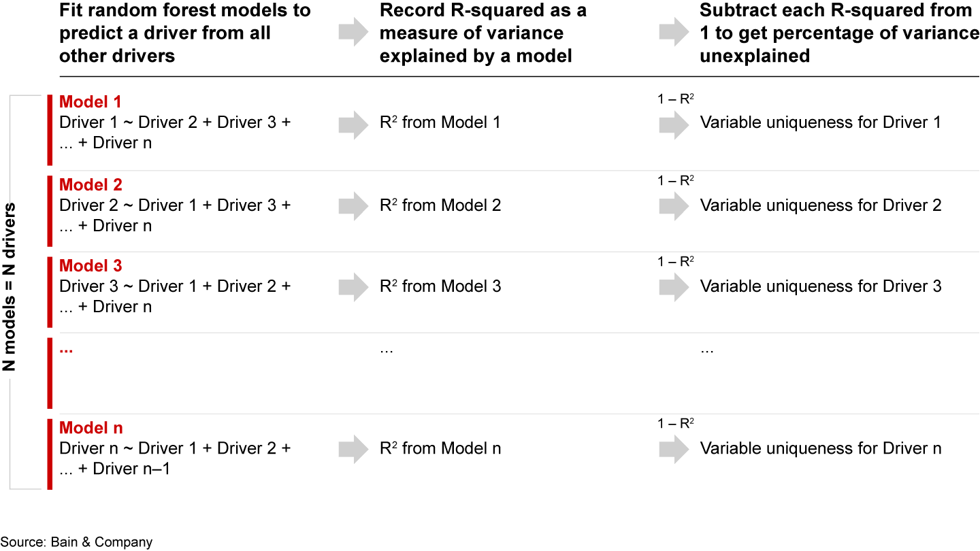Viewport: 980px width, 551px height.
Task: Click the red bar beside Model n
Action: point(50,454)
